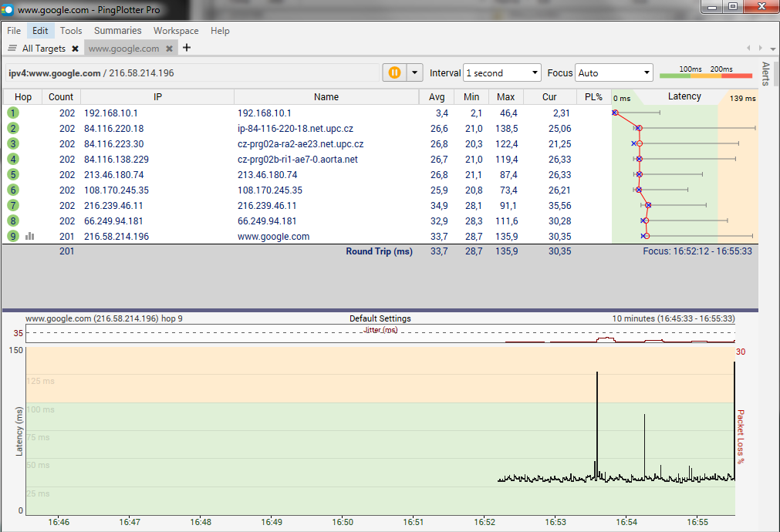780x532 pixels.
Task: Open the Focus Auto dropdown
Action: click(614, 73)
